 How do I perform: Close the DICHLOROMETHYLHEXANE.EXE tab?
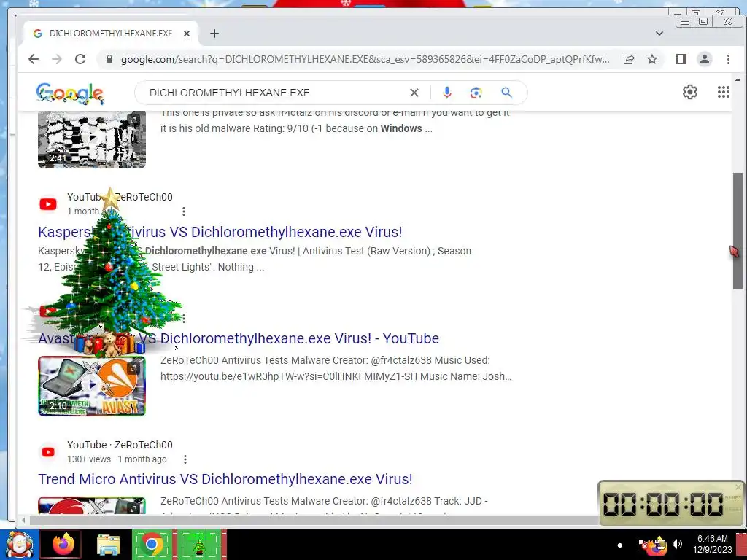point(187,34)
